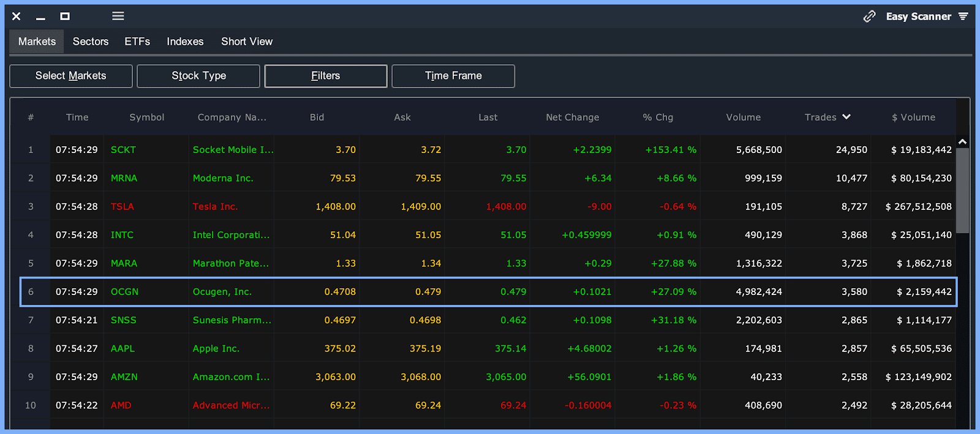Sort by the Last column header
The width and height of the screenshot is (980, 434).
pos(488,117)
